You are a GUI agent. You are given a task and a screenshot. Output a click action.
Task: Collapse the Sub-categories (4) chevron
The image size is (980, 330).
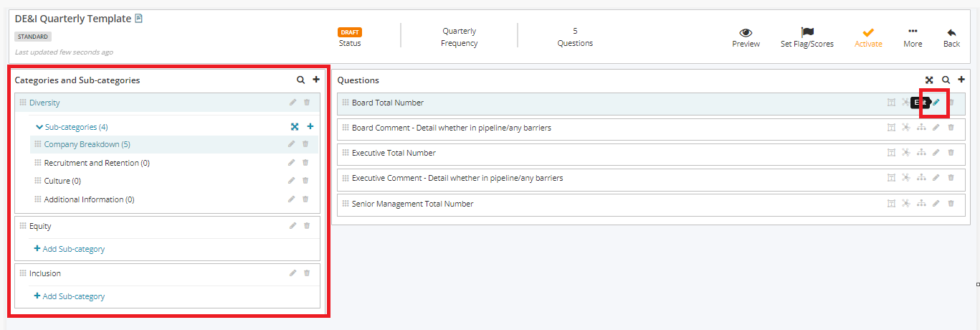(39, 127)
